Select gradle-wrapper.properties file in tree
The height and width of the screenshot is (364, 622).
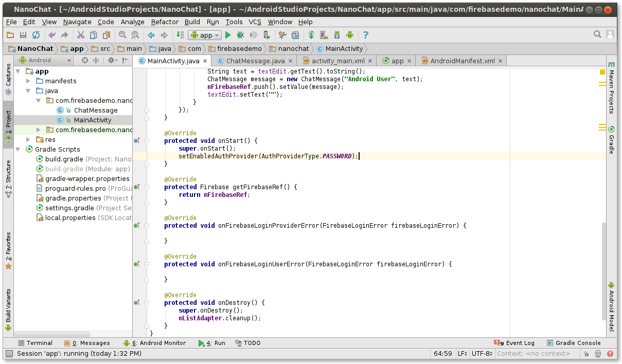pyautogui.click(x=87, y=179)
